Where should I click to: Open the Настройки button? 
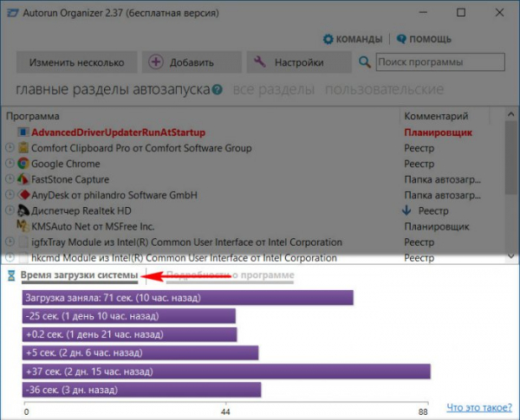click(299, 62)
